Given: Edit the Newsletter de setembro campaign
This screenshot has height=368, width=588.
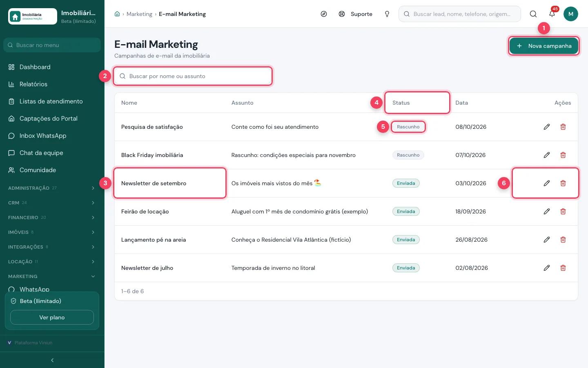Looking at the screenshot, I should click(547, 183).
